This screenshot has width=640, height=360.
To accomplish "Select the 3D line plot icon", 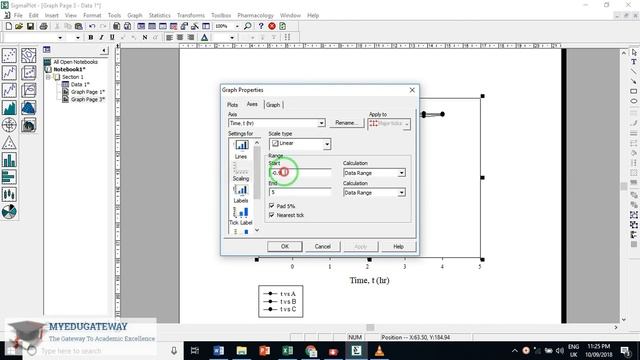I will point(29,90).
